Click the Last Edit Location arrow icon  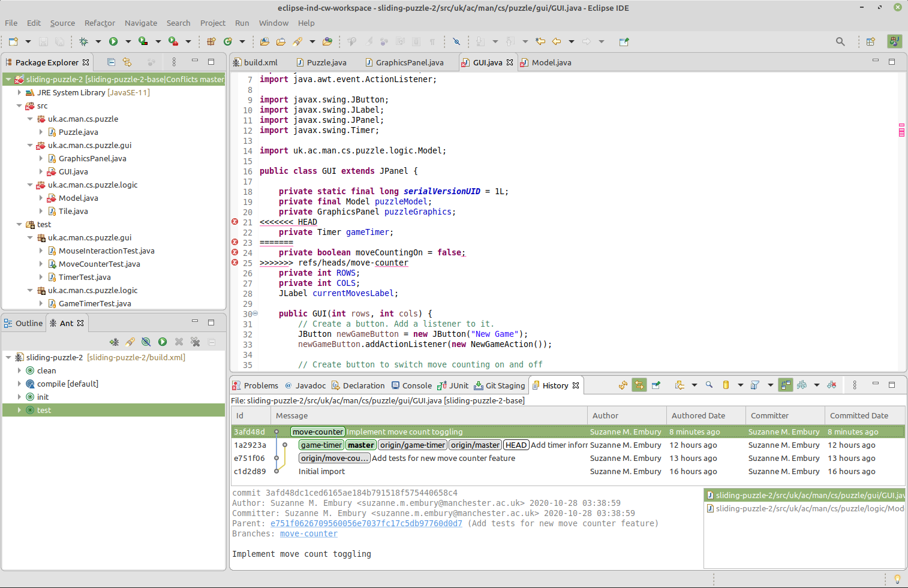[x=540, y=41]
